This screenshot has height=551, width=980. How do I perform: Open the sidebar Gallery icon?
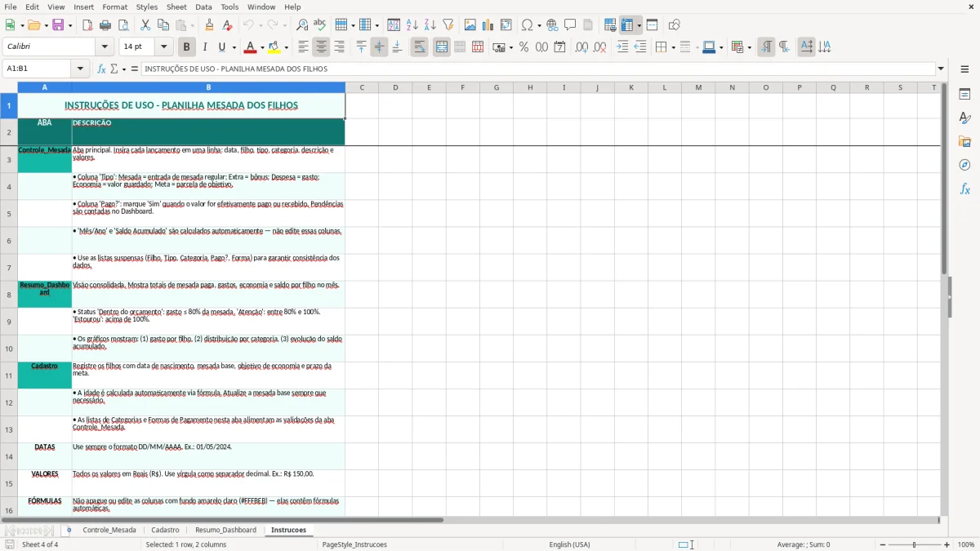pyautogui.click(x=964, y=141)
